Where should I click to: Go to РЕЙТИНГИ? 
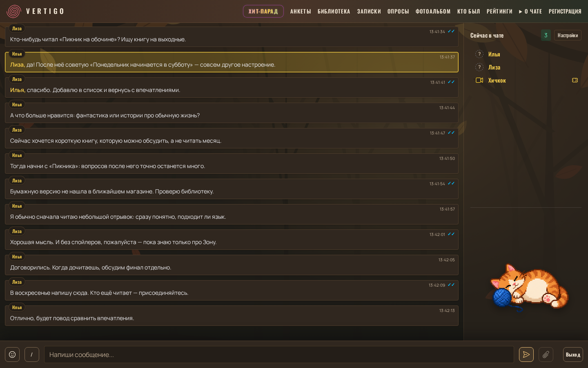click(499, 11)
